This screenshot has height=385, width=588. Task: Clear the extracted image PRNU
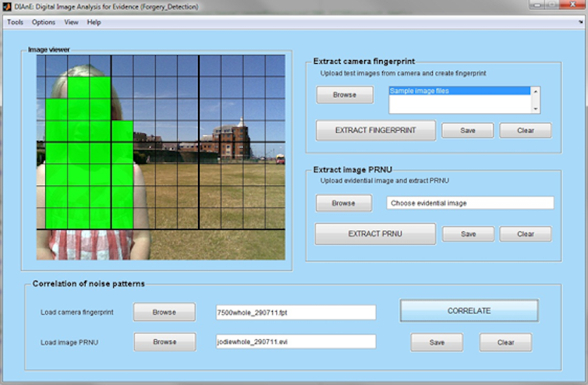pyautogui.click(x=525, y=234)
